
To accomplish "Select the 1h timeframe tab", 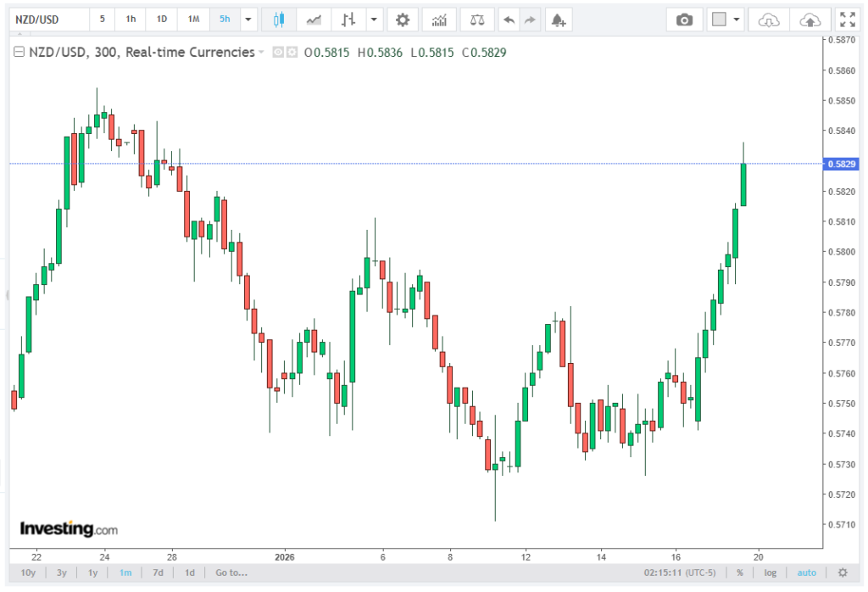I will (x=131, y=19).
